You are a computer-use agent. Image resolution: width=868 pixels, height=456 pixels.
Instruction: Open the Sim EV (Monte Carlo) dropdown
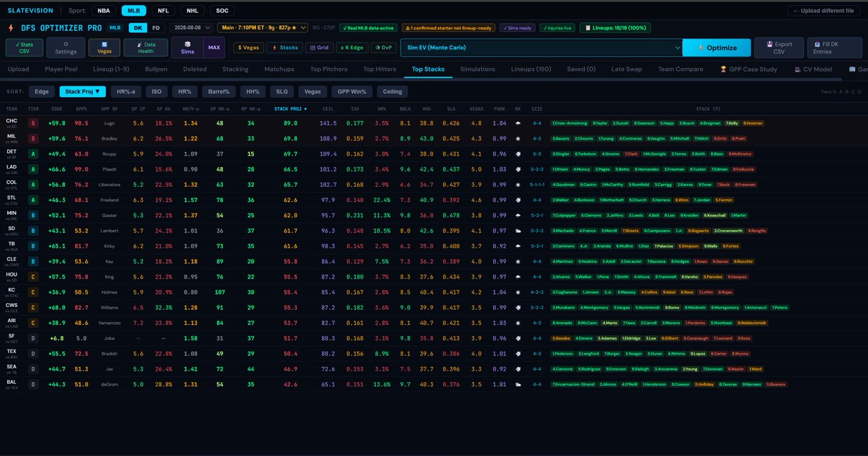coord(542,48)
